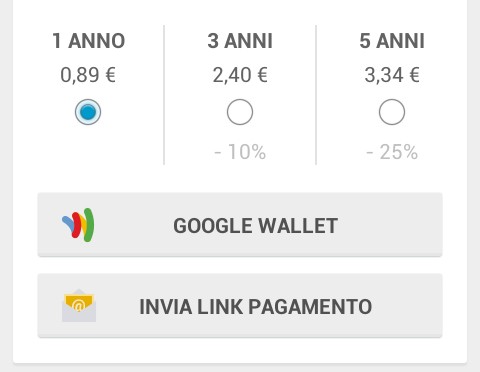Click the 0,89 € price
The image size is (480, 372).
88,75
